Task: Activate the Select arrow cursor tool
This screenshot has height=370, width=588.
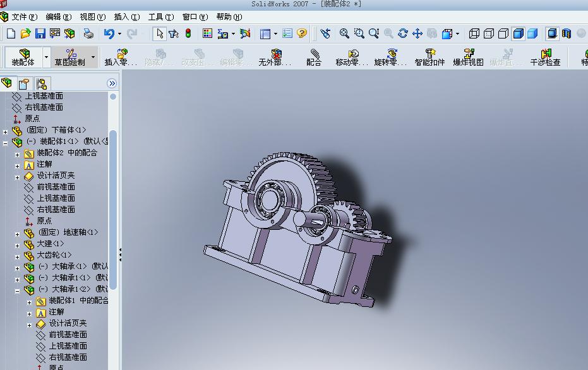Action: pos(160,33)
